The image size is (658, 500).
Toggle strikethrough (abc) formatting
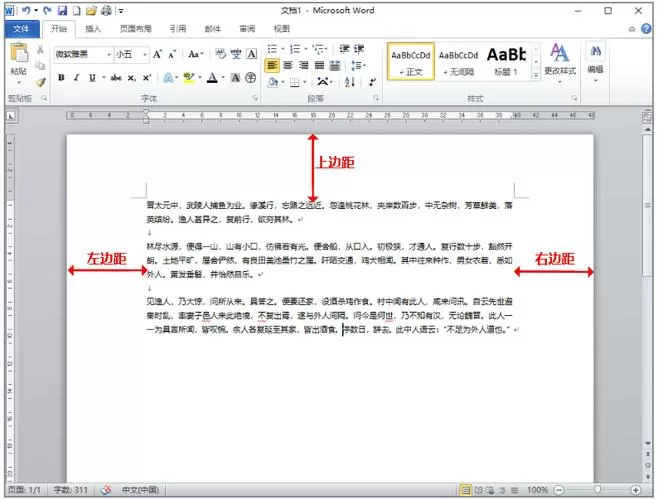click(x=116, y=78)
